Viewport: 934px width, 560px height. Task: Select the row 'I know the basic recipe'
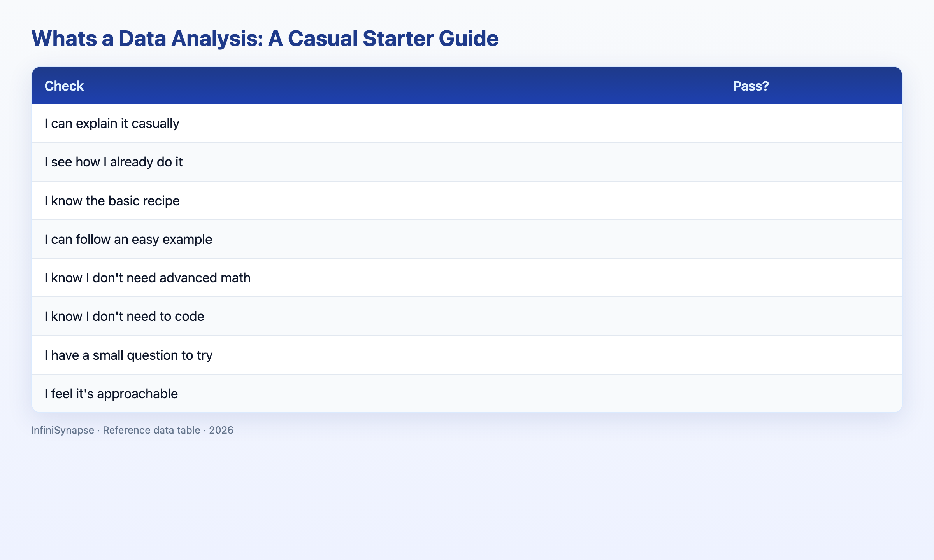[467, 200]
